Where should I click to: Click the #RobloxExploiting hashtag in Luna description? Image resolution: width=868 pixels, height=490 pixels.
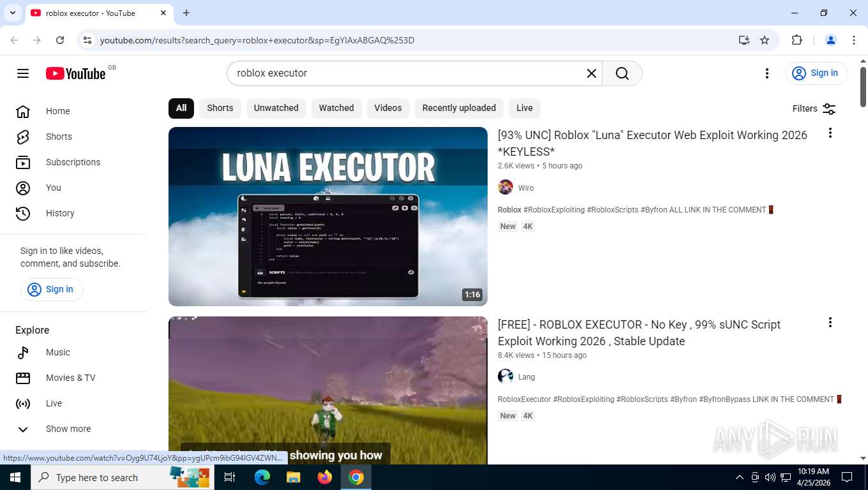point(553,210)
